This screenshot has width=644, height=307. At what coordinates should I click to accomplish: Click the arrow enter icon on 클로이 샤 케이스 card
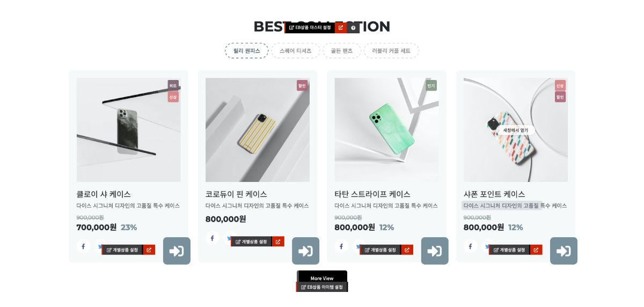click(x=177, y=251)
